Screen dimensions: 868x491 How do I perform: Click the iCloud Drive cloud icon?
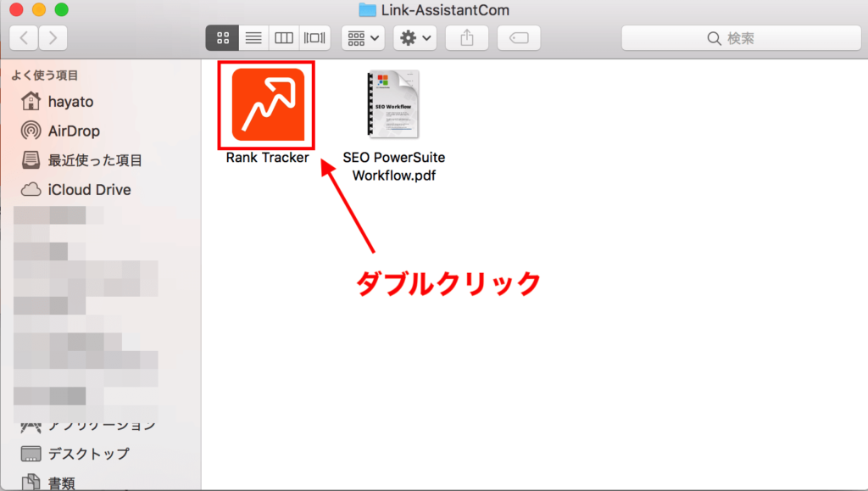click(x=31, y=190)
